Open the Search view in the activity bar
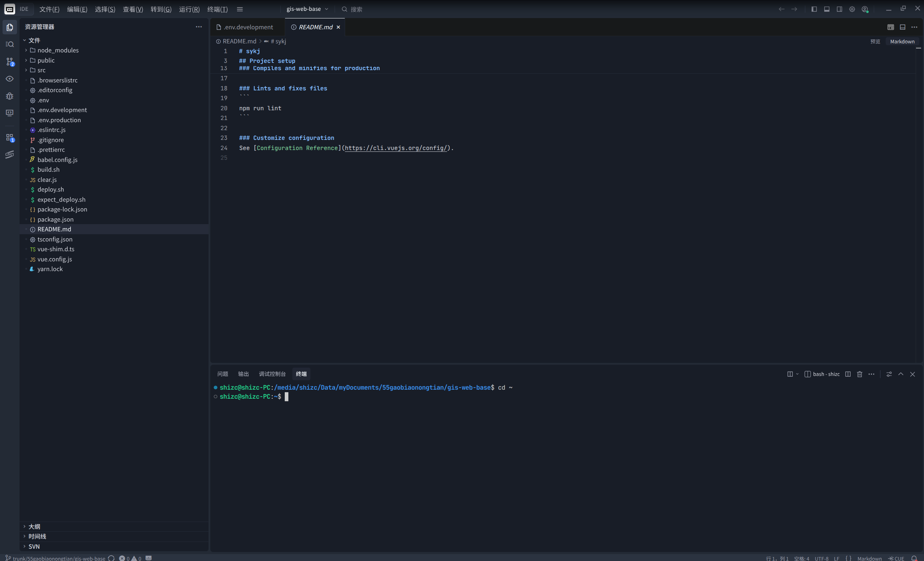The width and height of the screenshot is (924, 561). [10, 44]
